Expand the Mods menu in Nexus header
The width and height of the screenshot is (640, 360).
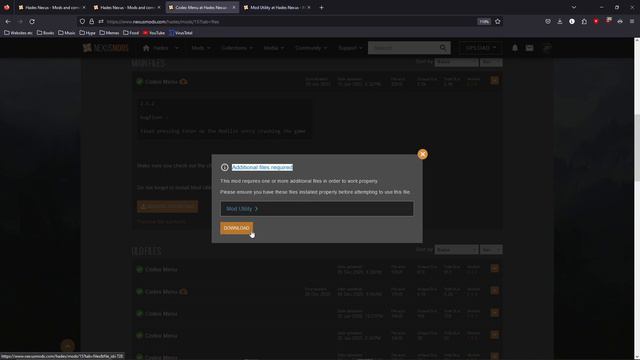click(201, 48)
